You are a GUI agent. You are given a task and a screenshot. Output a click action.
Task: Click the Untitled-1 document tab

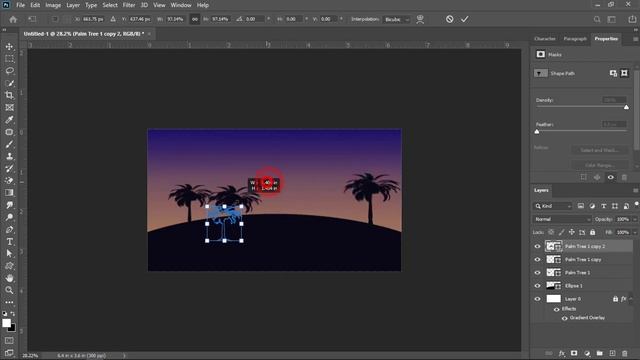coord(84,34)
